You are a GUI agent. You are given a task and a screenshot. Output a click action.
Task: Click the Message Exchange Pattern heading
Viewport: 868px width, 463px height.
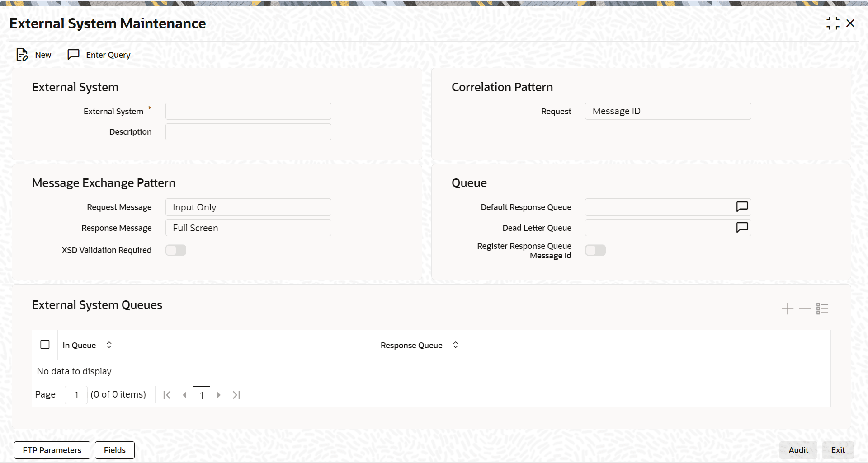[x=104, y=183]
